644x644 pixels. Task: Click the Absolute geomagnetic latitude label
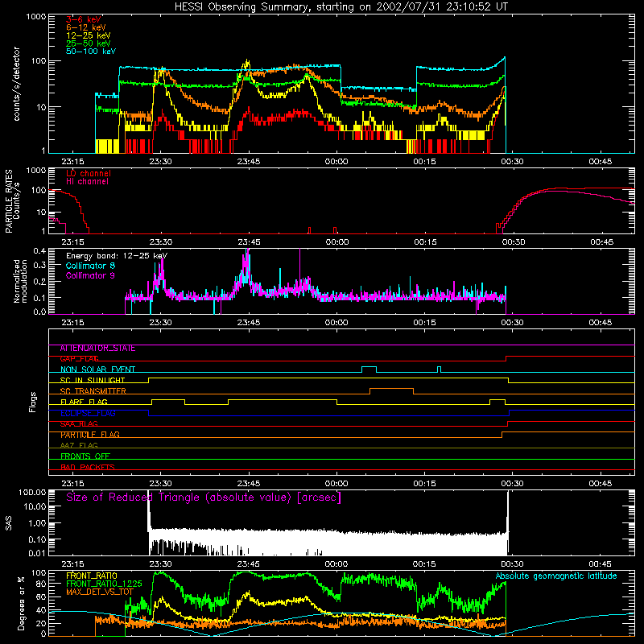556,576
